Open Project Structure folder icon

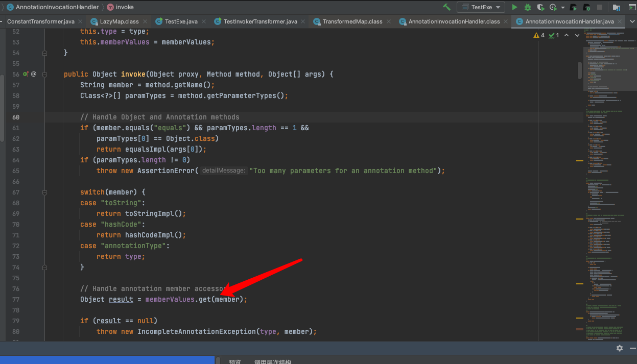pos(617,7)
